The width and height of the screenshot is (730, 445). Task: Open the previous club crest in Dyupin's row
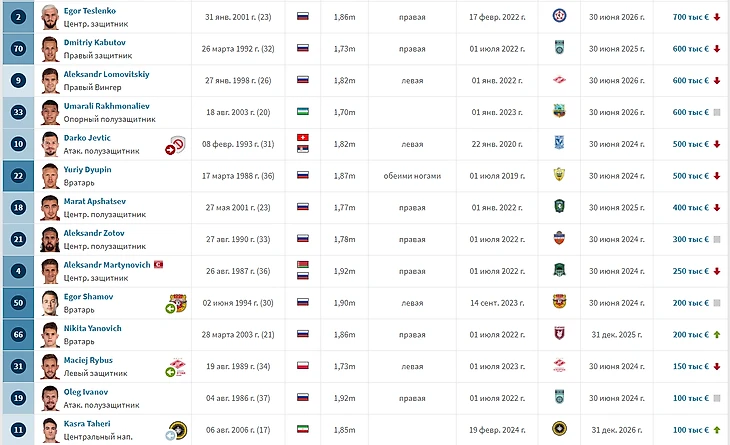click(x=559, y=176)
